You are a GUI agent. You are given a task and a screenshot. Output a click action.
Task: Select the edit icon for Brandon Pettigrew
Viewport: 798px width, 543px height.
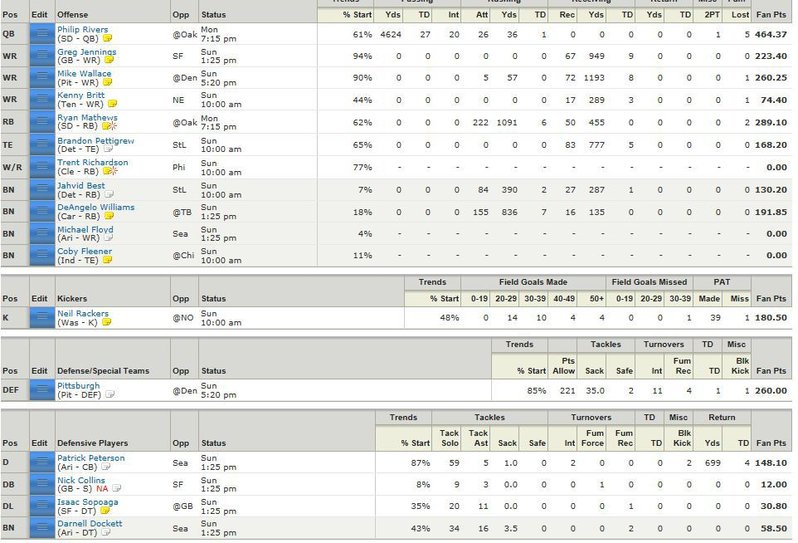[x=42, y=145]
